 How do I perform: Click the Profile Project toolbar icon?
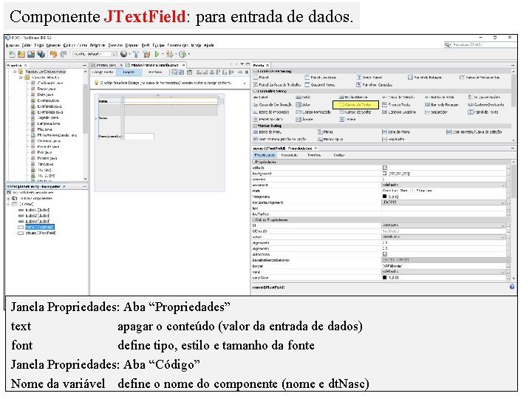tap(183, 54)
